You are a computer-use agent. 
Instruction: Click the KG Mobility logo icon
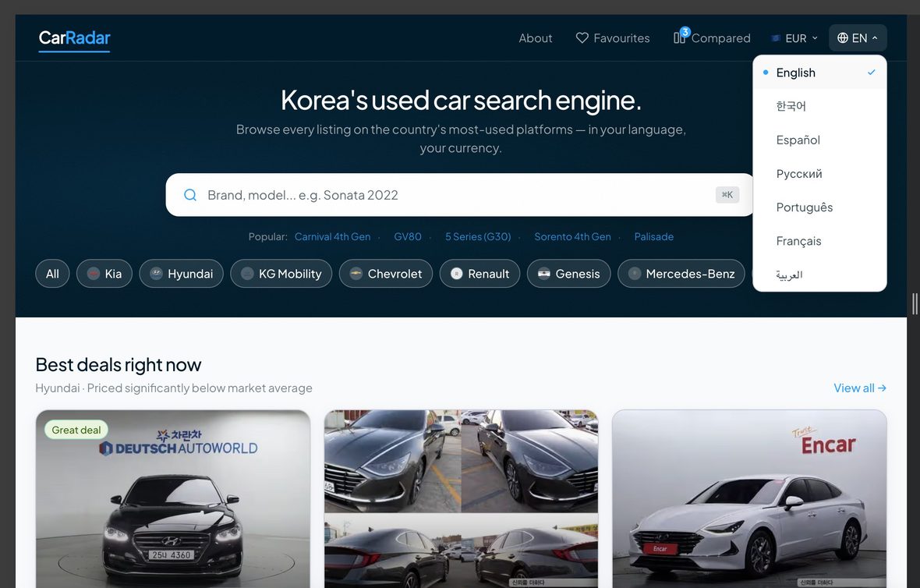pos(248,274)
